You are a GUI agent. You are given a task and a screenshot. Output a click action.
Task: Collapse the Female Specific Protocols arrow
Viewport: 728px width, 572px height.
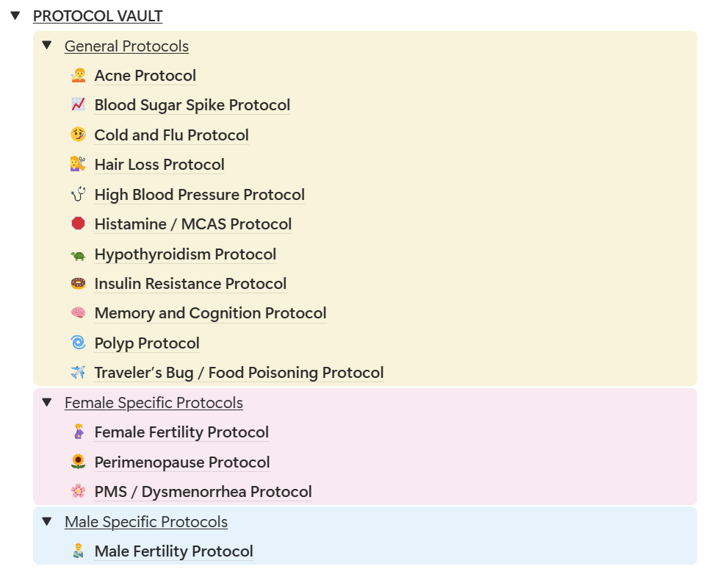(47, 402)
